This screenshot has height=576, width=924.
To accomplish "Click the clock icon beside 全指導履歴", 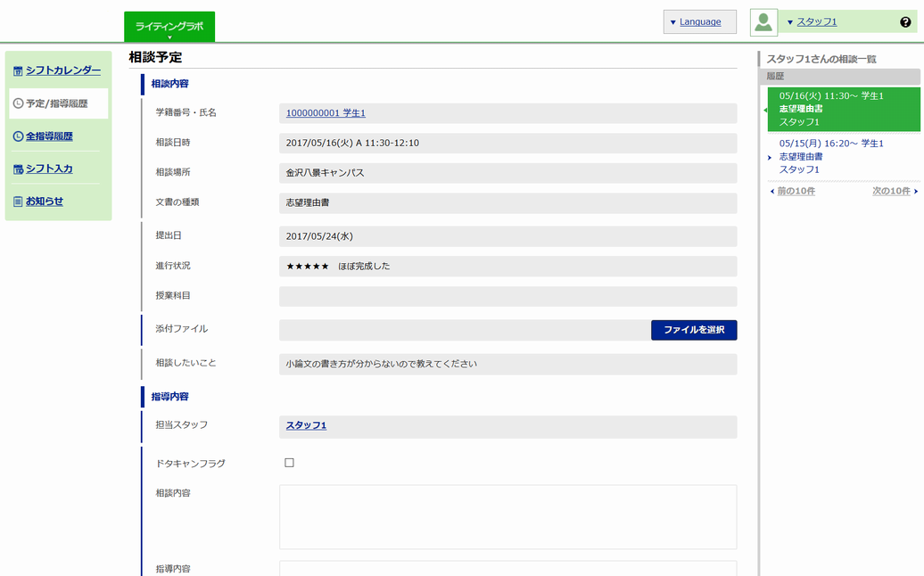I will (x=18, y=136).
